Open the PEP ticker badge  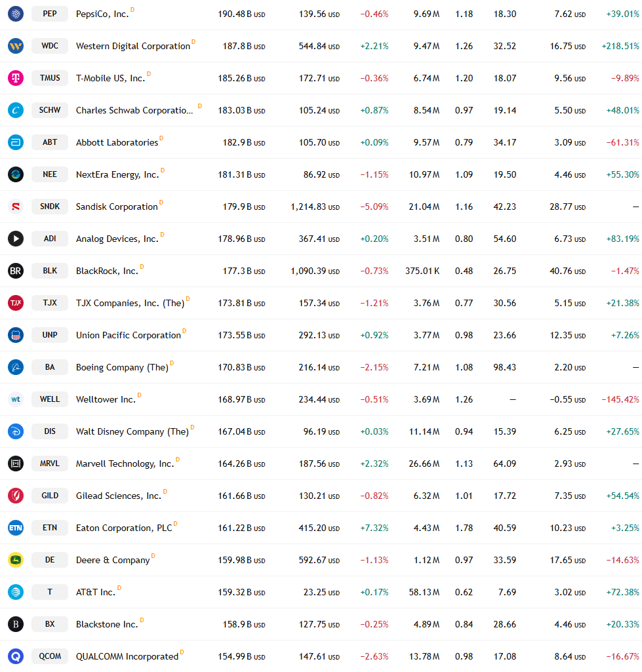[50, 14]
